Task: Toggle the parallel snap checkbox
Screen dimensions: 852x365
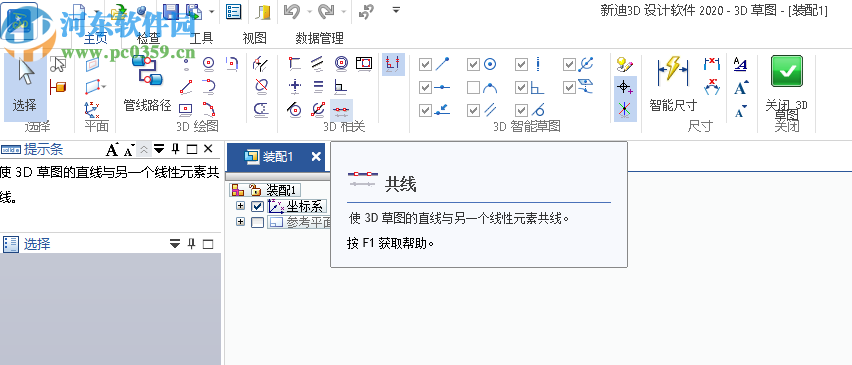Action: tap(474, 110)
